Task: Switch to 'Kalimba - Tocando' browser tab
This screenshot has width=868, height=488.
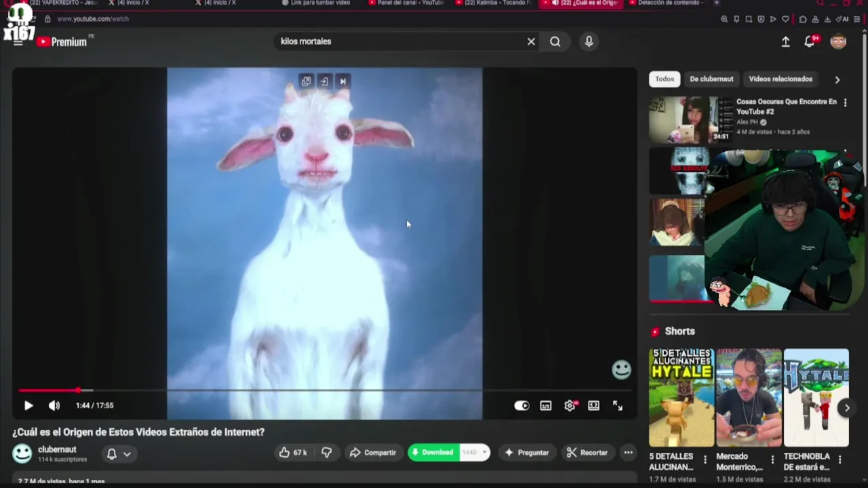Action: tap(494, 3)
